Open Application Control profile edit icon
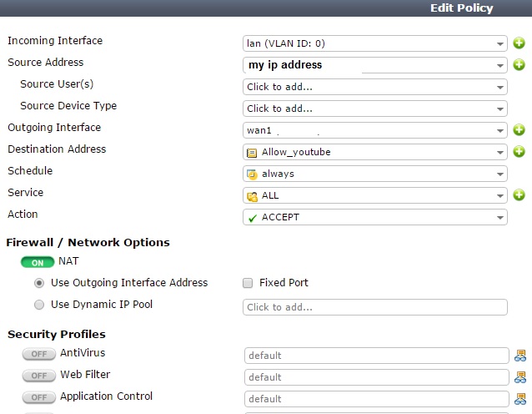 pyautogui.click(x=520, y=398)
